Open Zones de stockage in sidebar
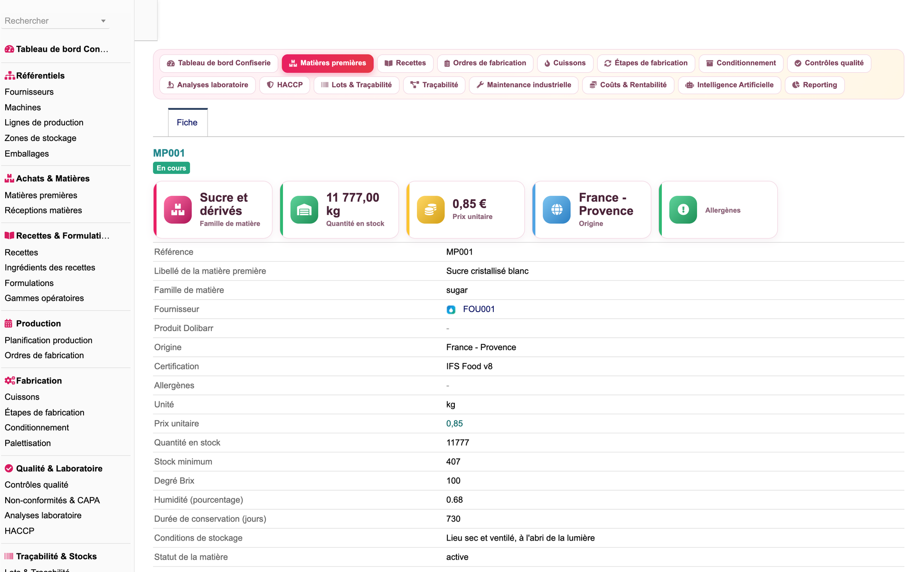Image resolution: width=924 pixels, height=572 pixels. 40,138
